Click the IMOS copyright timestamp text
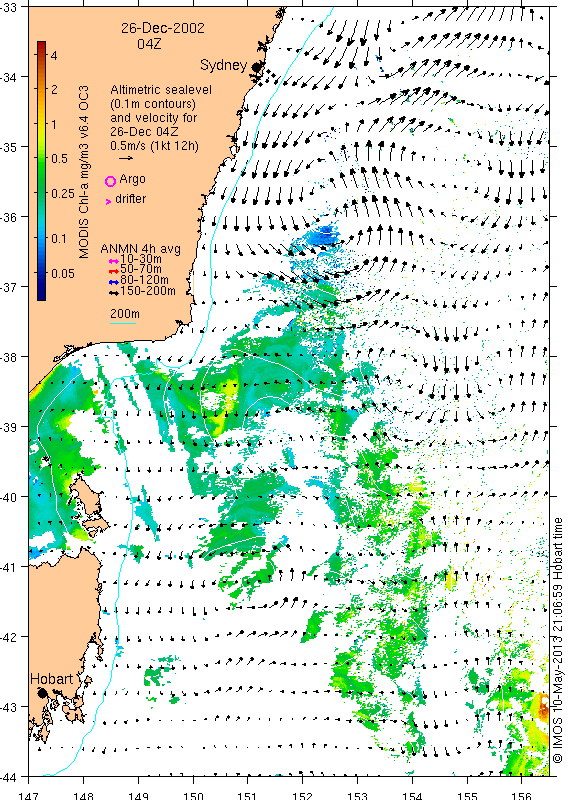Screen dimensions: 570x800 (x=558, y=641)
